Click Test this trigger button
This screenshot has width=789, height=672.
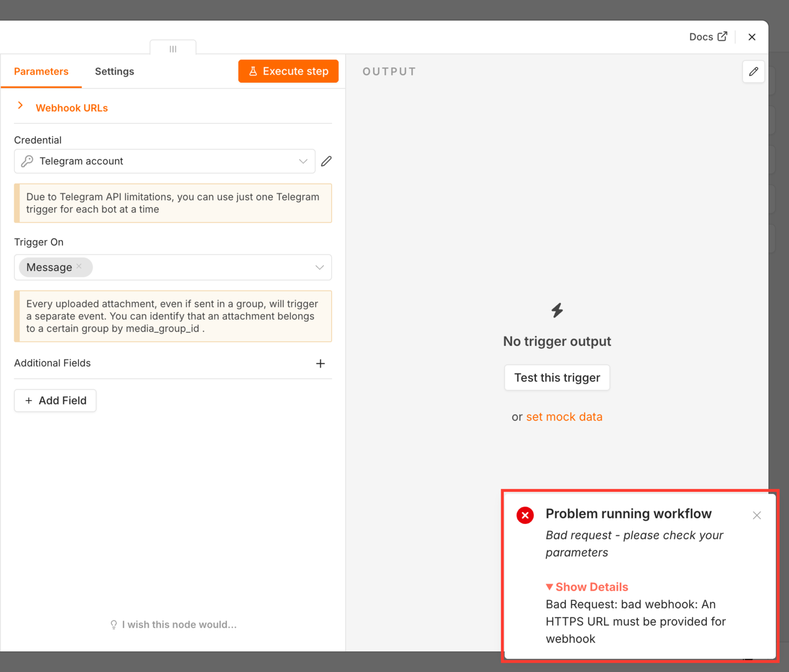click(557, 378)
